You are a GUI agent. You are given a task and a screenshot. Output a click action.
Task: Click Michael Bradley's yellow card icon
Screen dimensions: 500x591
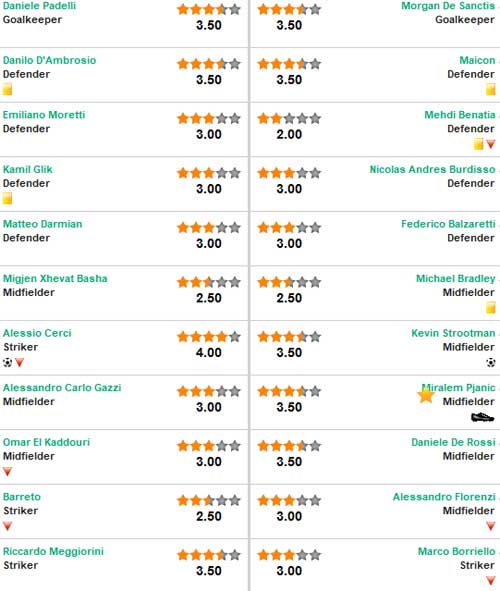491,308
